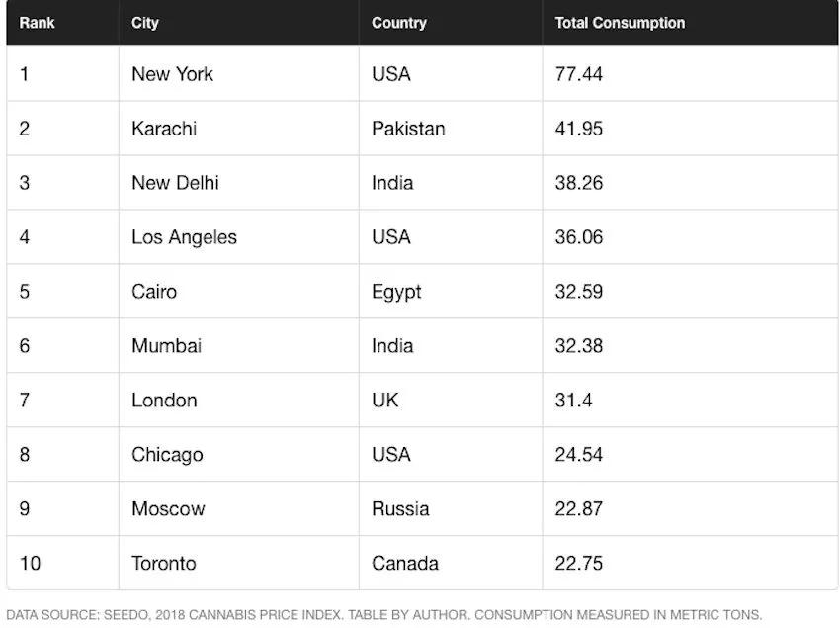Click the New Delhi cell
Viewport: 840px width, 628px height.
point(175,183)
